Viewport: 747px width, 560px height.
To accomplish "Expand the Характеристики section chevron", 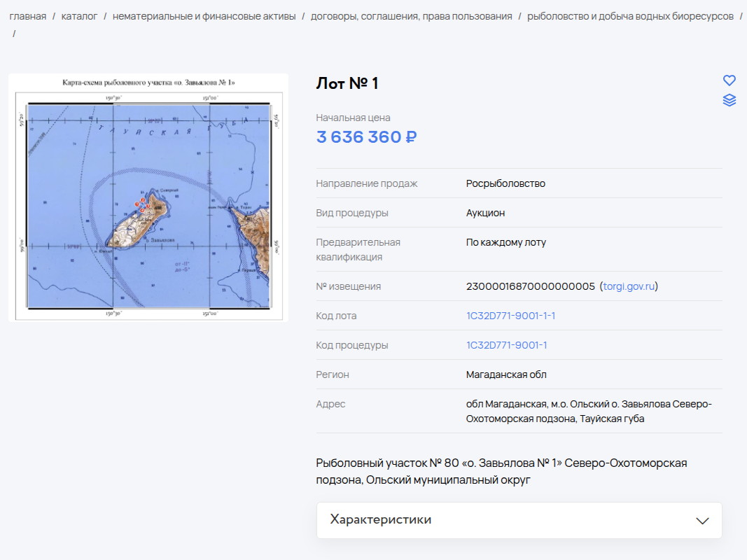I will tap(702, 520).
